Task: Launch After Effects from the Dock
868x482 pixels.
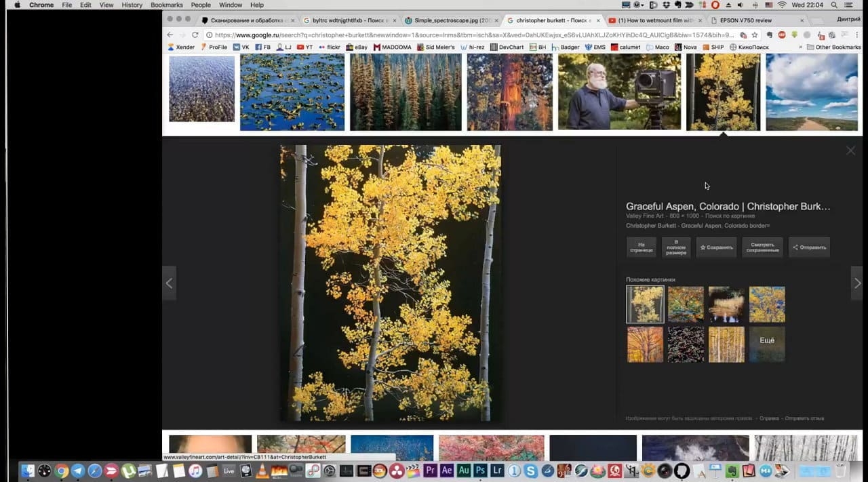Action: click(x=447, y=470)
